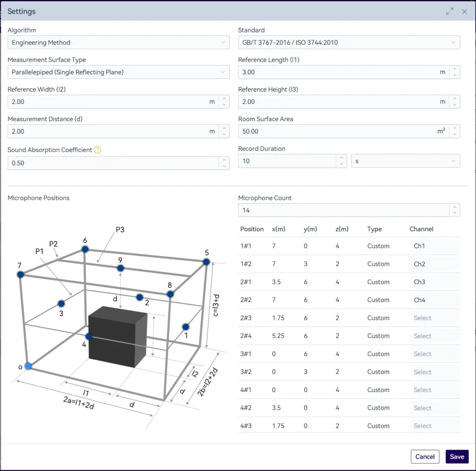Increase the Microphone Count value

(455, 208)
